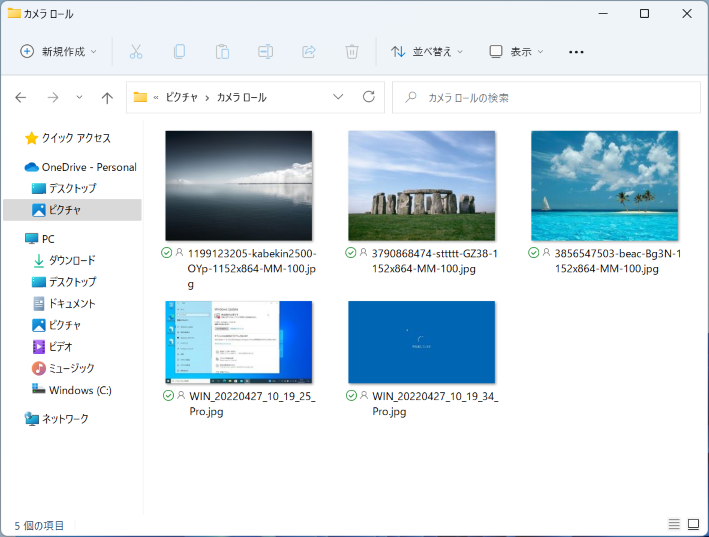This screenshot has width=709, height=537.
Task: Click sync status icon of 3856547503-beac file
Action: coord(534,253)
